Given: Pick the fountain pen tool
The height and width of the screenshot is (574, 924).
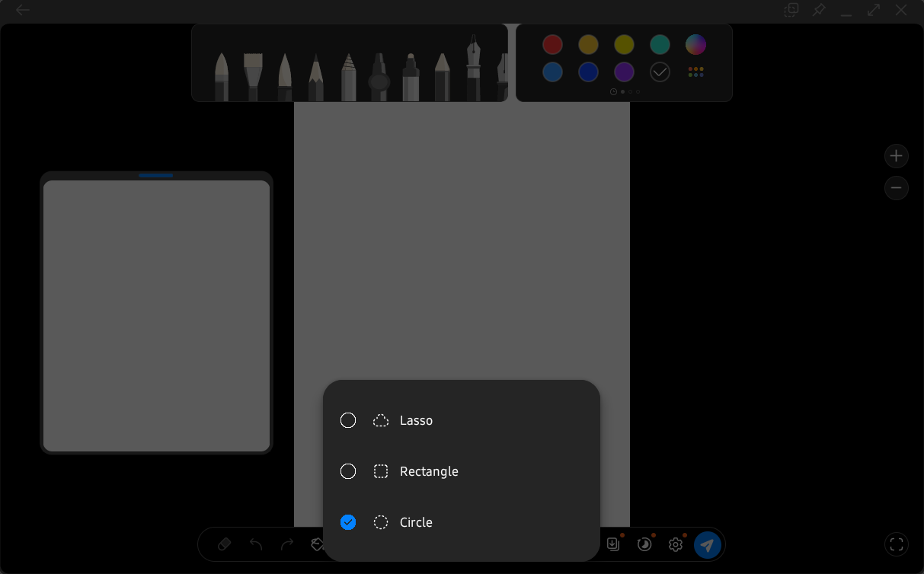Looking at the screenshot, I should click(x=473, y=69).
